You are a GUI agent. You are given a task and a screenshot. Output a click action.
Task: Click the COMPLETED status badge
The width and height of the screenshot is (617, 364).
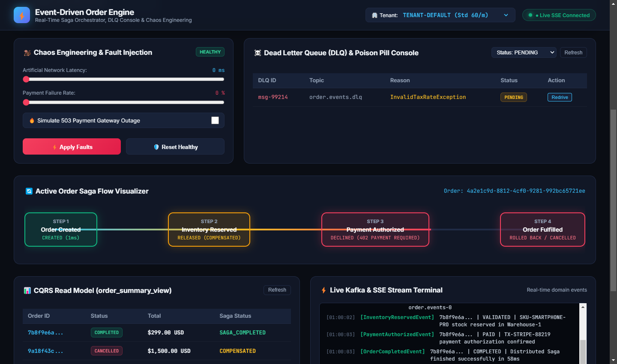[107, 333]
